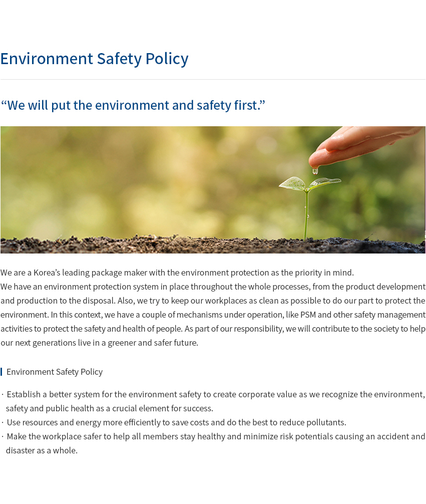
Task: Click the Environment Safety Policy main heading
Action: [x=95, y=59]
